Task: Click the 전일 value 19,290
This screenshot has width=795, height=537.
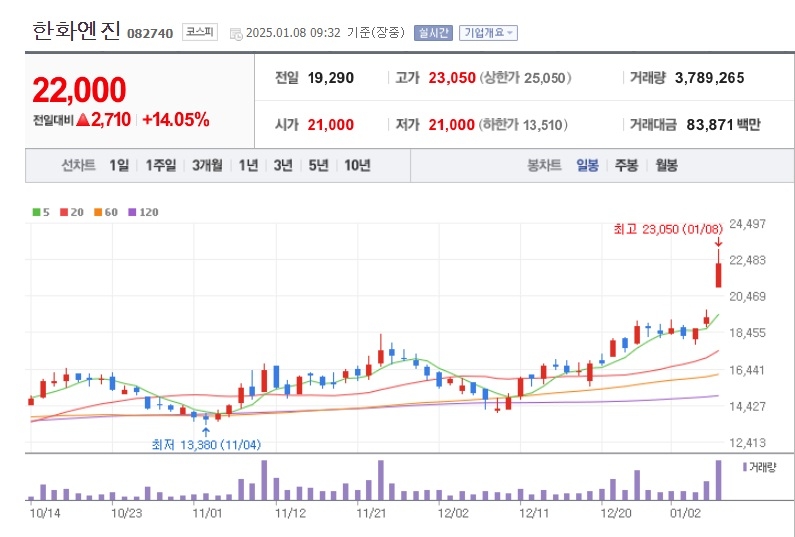Action: [x=331, y=78]
